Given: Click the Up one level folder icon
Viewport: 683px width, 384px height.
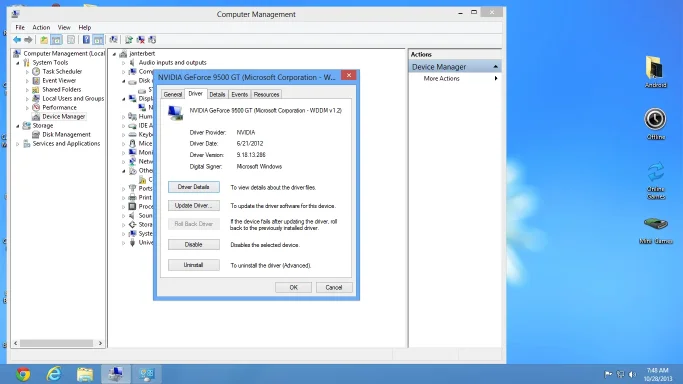Looking at the screenshot, I should tap(44, 40).
